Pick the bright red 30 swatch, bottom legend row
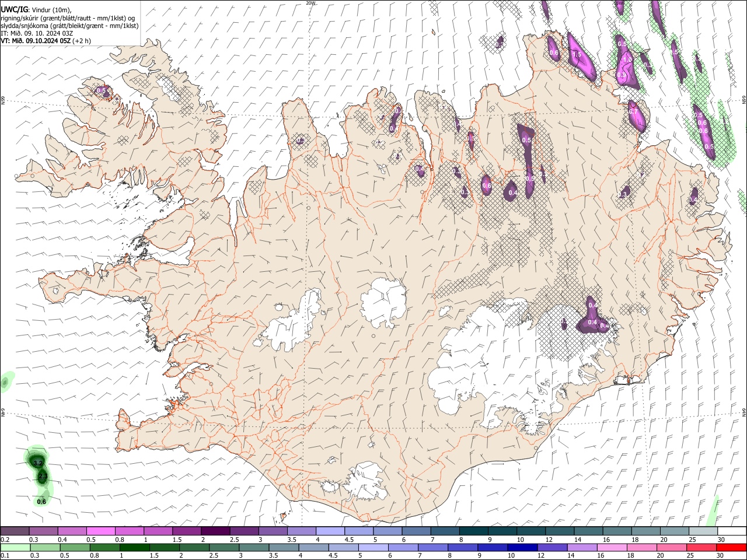This screenshot has width=747, height=560. click(731, 547)
